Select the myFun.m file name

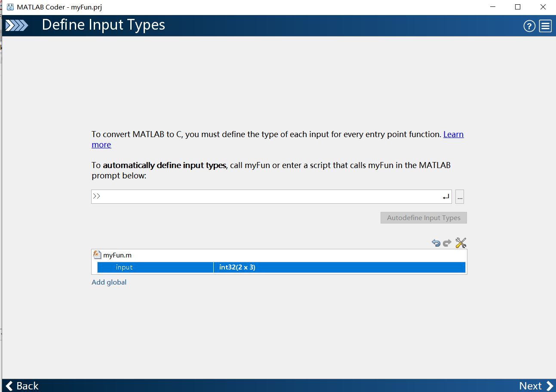117,255
